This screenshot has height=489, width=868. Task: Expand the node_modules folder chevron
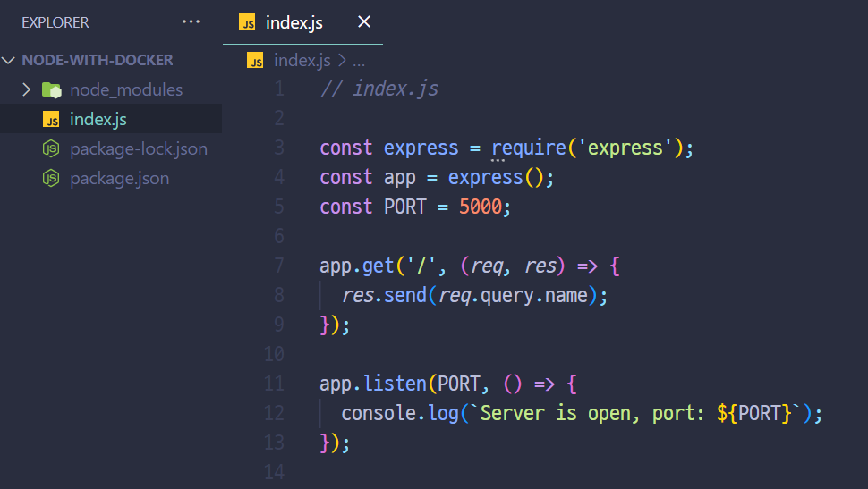coord(26,89)
